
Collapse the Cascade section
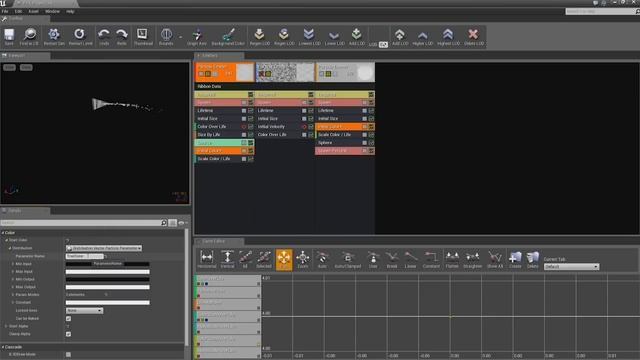[x=3, y=347]
